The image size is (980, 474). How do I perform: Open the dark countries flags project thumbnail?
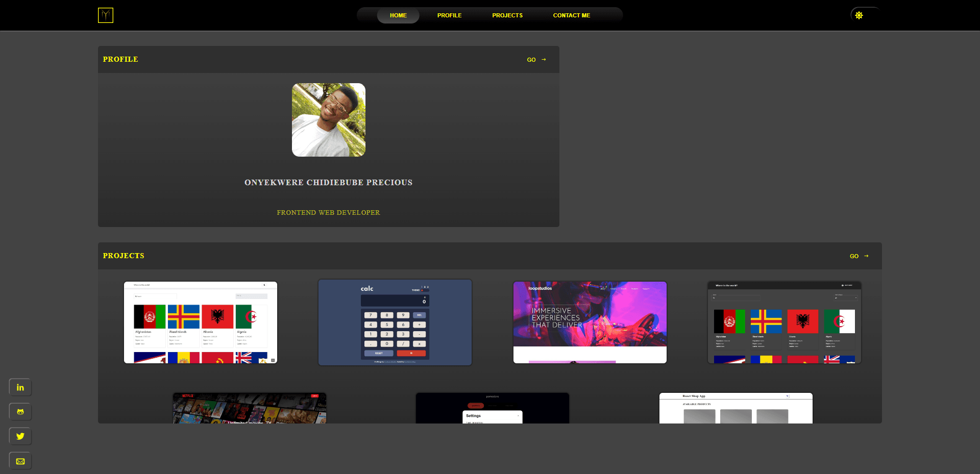[x=785, y=322]
